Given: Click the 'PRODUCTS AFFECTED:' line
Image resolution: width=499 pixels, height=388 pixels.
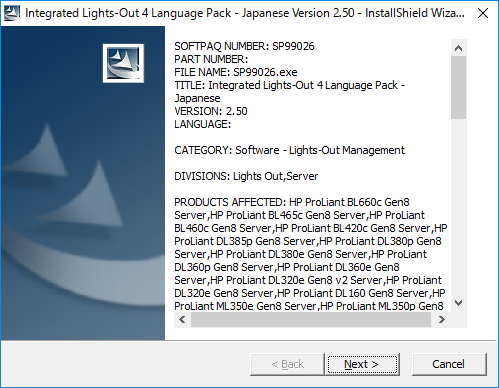Looking at the screenshot, I should coord(292,202).
